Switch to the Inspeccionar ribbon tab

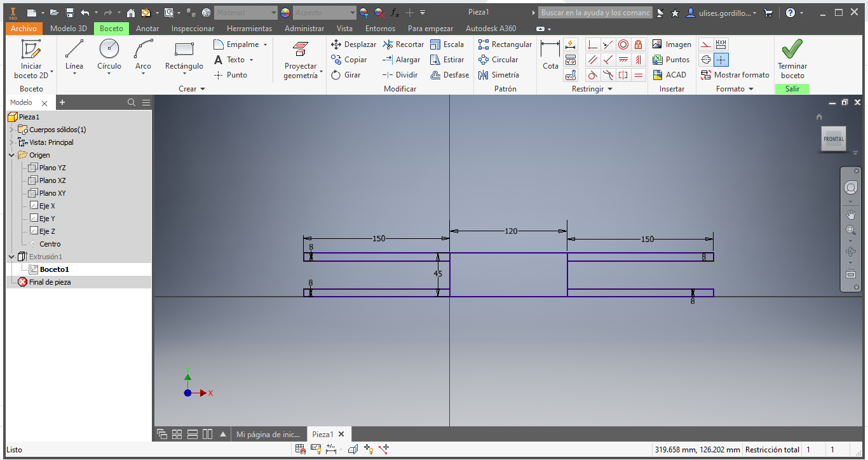pos(193,29)
